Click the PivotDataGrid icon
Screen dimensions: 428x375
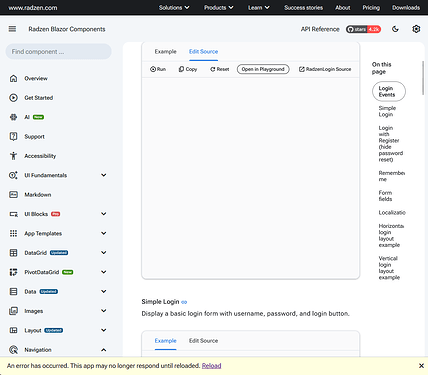pyautogui.click(x=13, y=272)
